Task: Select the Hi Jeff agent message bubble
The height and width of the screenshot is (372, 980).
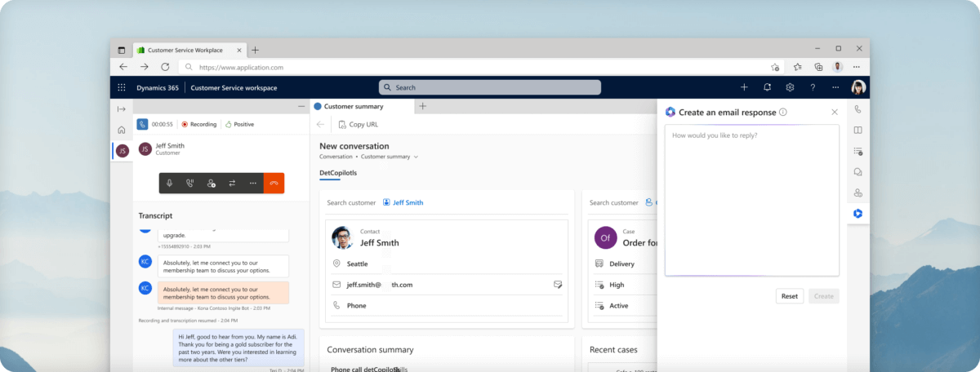Action: coord(238,348)
